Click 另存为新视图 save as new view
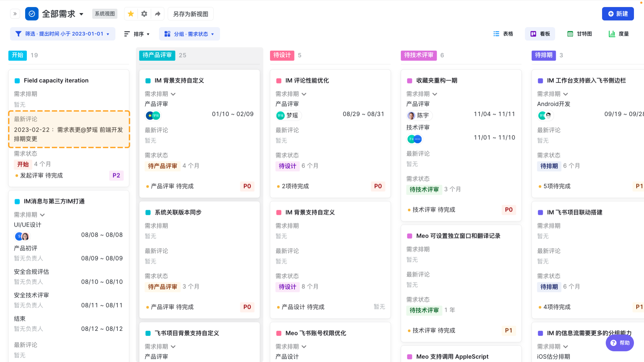The height and width of the screenshot is (362, 644). click(x=191, y=14)
